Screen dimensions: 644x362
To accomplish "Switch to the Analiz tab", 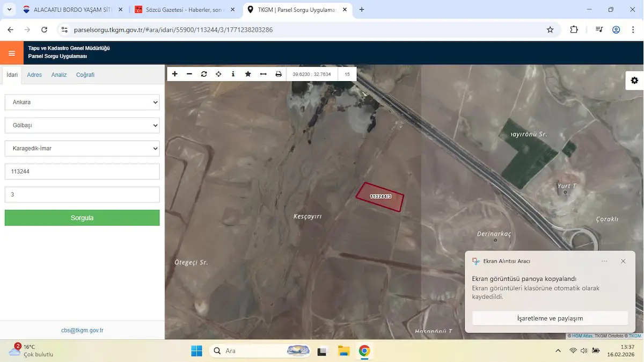I will pos(59,75).
